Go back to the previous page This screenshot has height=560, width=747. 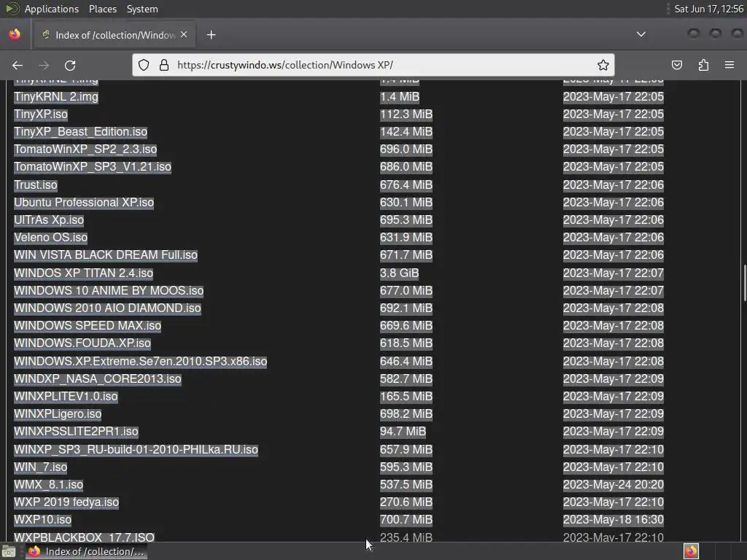tap(18, 65)
